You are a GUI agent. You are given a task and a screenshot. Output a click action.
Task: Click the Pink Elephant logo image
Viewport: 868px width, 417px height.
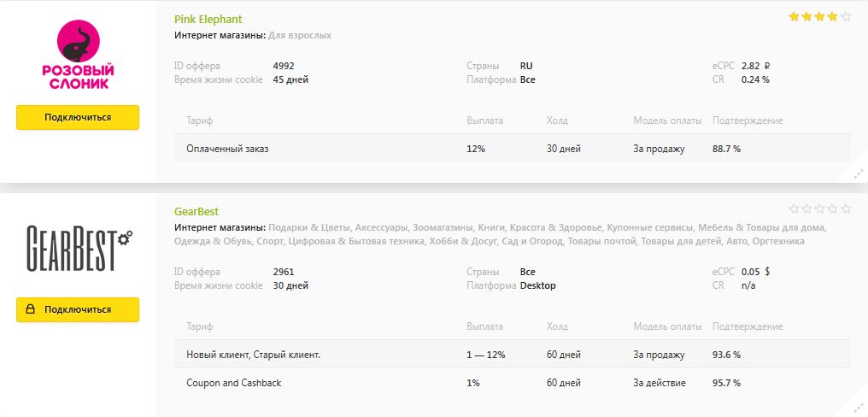coord(78,55)
